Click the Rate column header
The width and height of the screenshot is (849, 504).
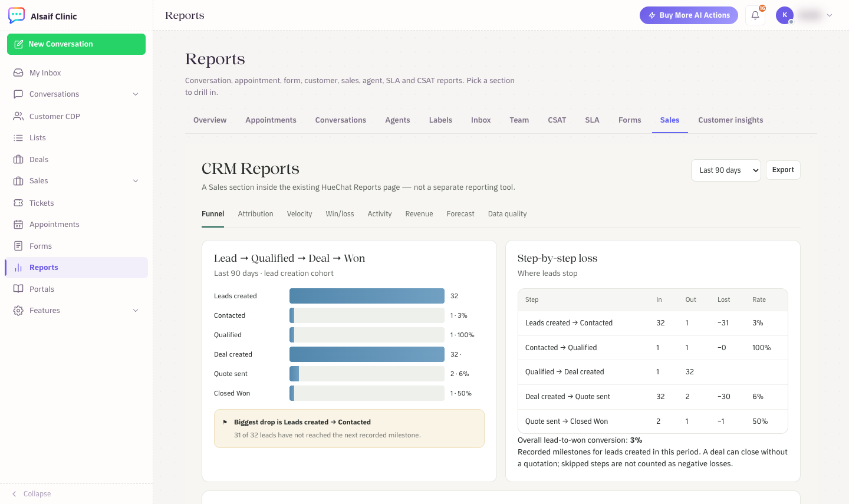point(759,299)
